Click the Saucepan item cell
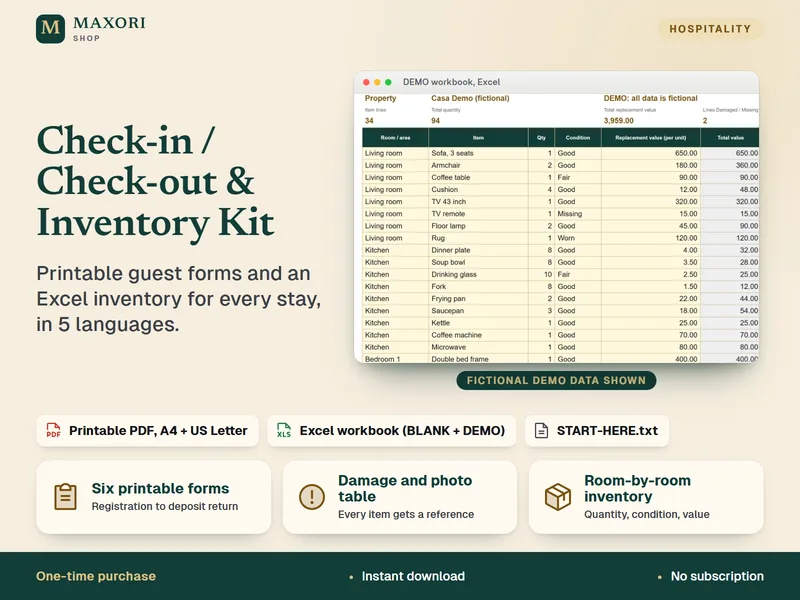This screenshot has height=600, width=800. click(x=478, y=311)
